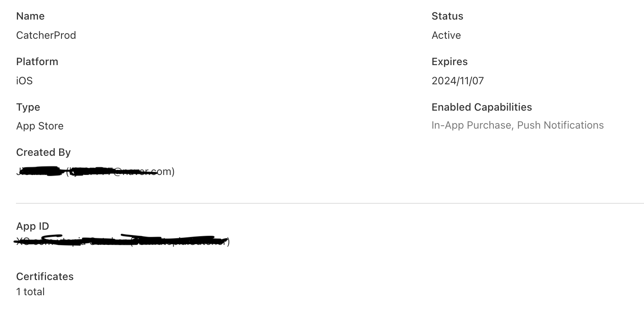This screenshot has height=310, width=644.
Task: Select the App Store type value
Action: 40,126
